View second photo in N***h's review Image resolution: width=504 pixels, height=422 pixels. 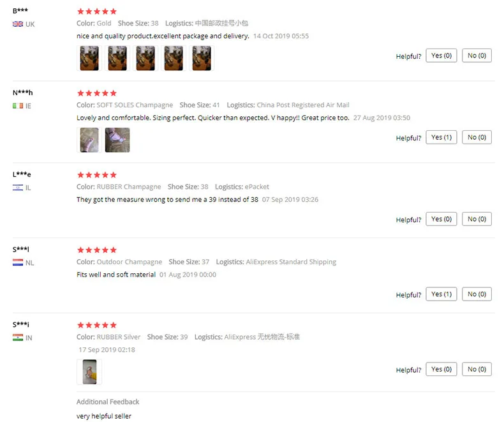(117, 140)
